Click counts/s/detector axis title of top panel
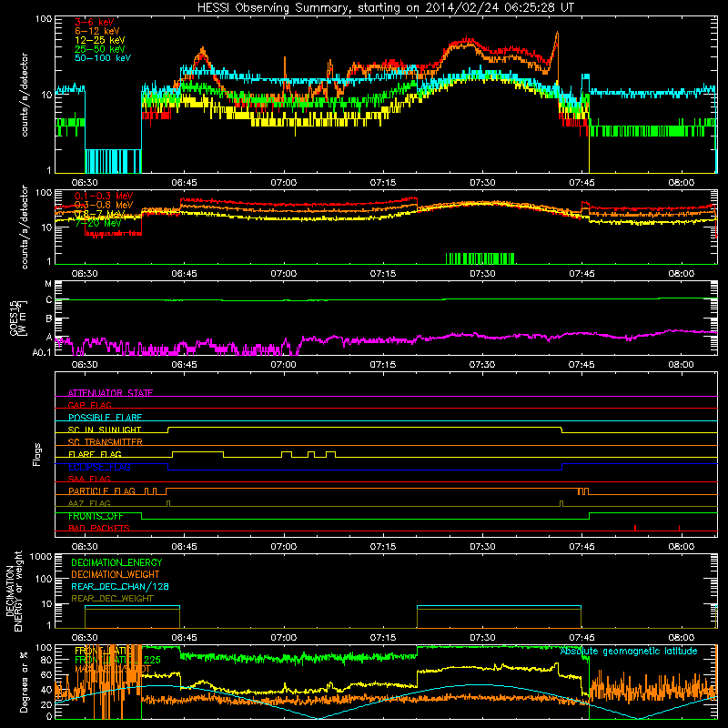Image resolution: width=728 pixels, height=728 pixels. click(25, 95)
